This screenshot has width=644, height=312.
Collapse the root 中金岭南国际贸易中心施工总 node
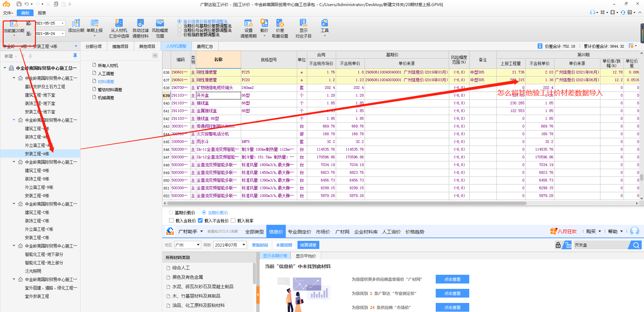pyautogui.click(x=5, y=68)
